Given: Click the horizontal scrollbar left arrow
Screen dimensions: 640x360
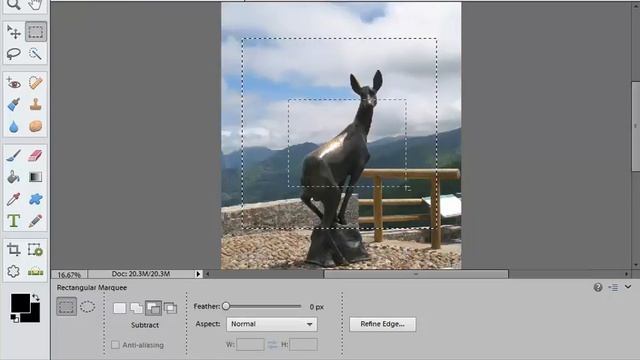Looking at the screenshot, I should [207, 274].
